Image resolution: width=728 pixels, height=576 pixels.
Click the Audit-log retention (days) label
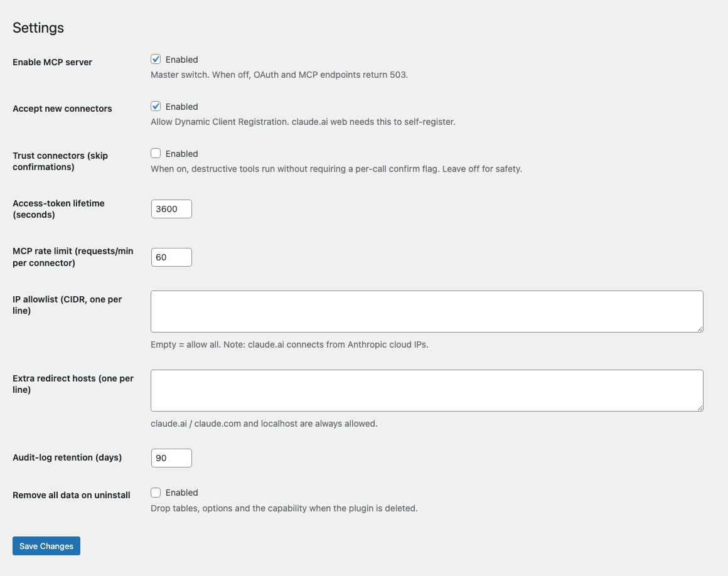[67, 457]
